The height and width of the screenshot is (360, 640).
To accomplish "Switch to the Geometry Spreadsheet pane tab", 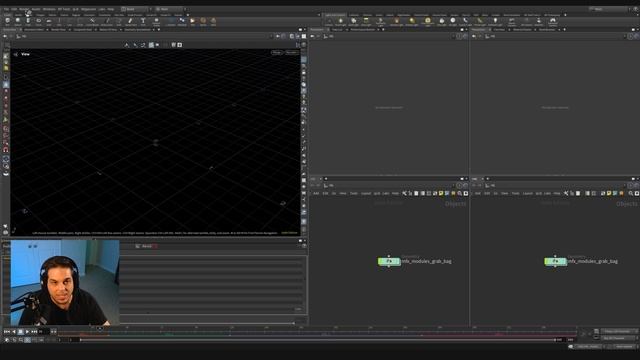I will click(x=138, y=29).
